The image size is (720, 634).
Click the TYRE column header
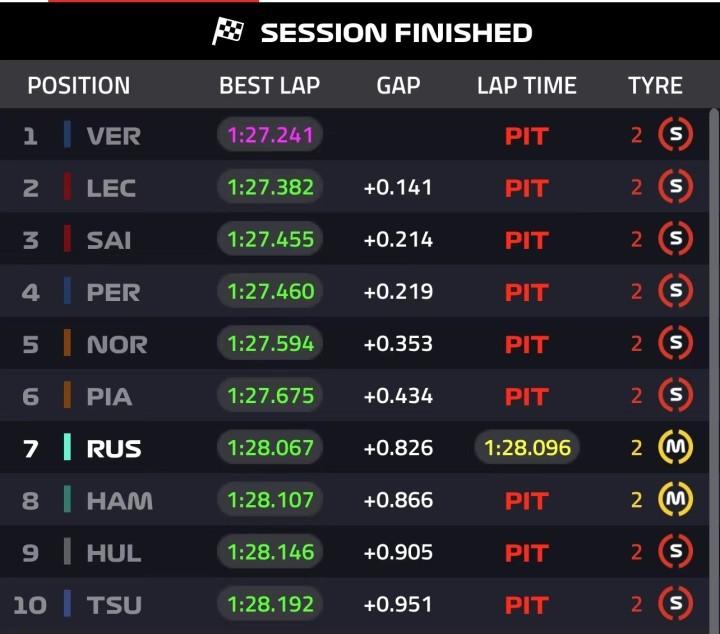[x=655, y=86]
